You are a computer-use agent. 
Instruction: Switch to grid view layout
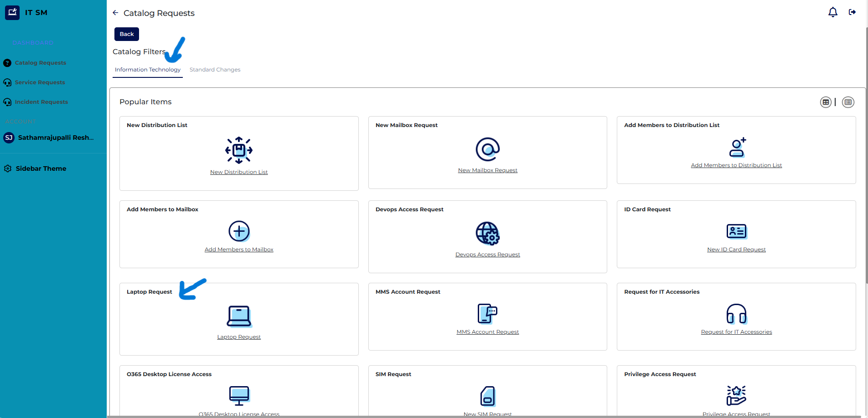click(x=826, y=102)
